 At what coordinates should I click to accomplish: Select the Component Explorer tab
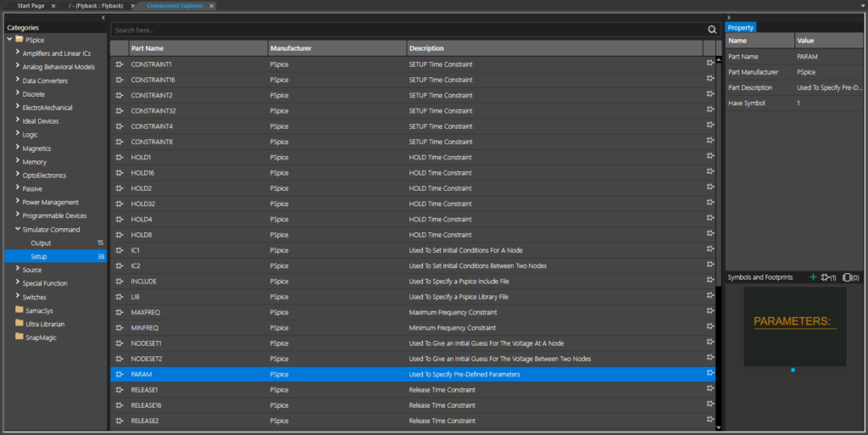click(175, 6)
